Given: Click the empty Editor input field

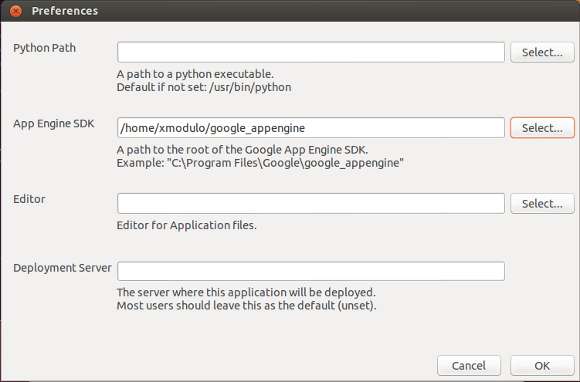Looking at the screenshot, I should [x=311, y=203].
